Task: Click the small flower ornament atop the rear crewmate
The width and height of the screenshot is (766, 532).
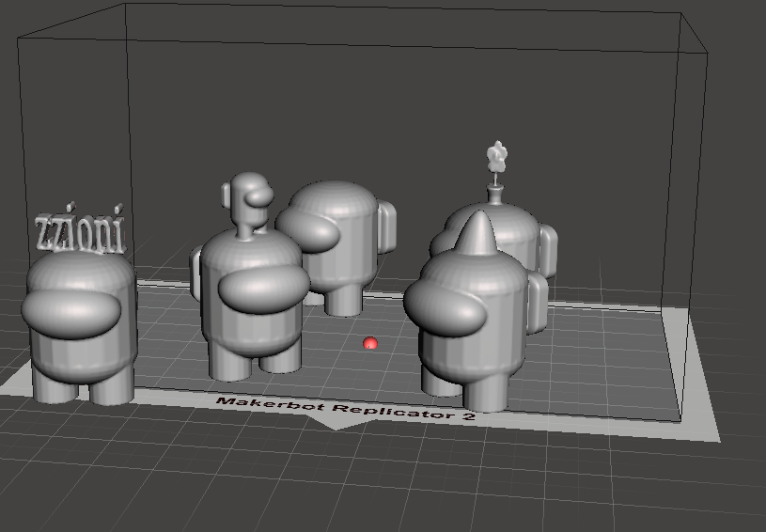Action: (497, 157)
